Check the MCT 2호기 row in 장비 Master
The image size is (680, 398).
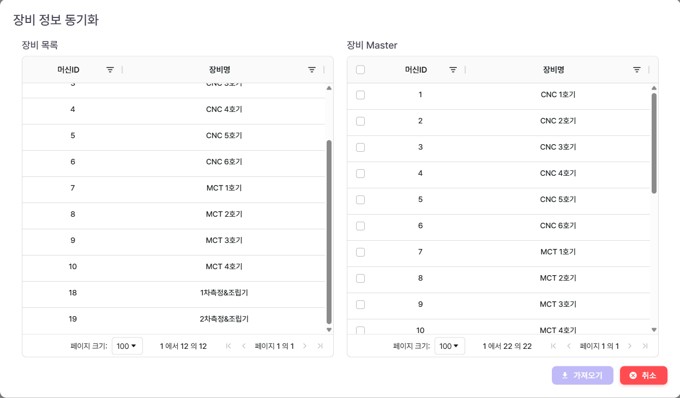[x=360, y=278]
